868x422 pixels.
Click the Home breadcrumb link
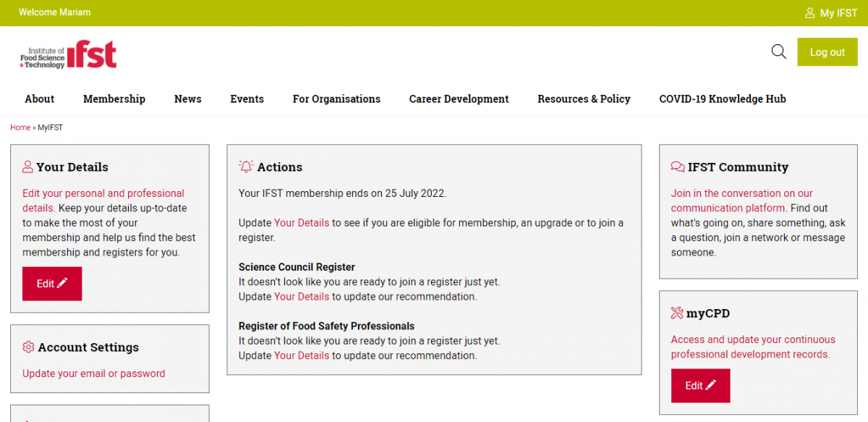tap(20, 127)
